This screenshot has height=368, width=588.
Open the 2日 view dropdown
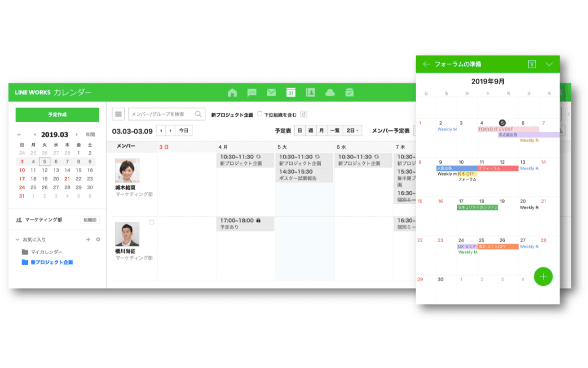pos(352,130)
